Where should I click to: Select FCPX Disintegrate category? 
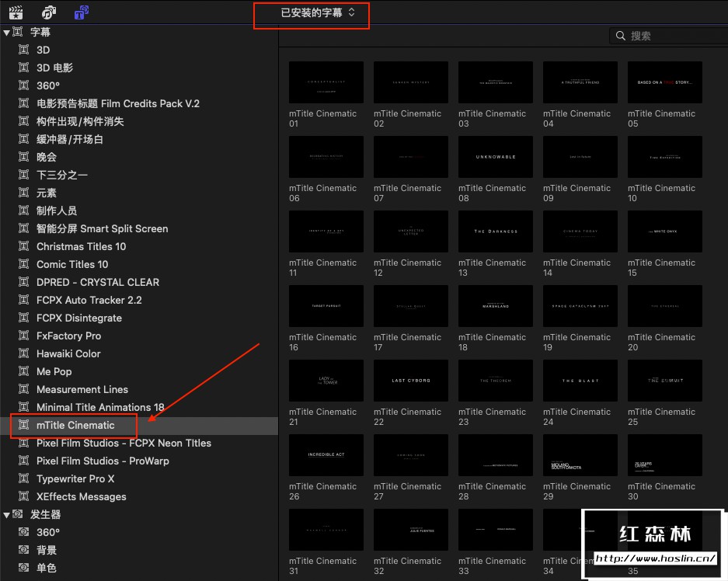[x=79, y=318]
